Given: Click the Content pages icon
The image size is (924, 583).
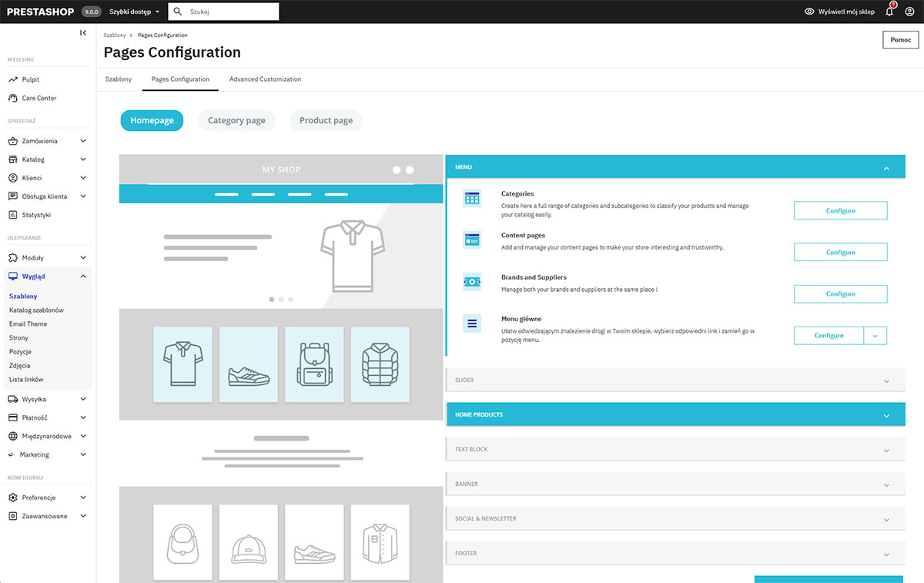Looking at the screenshot, I should 471,240.
